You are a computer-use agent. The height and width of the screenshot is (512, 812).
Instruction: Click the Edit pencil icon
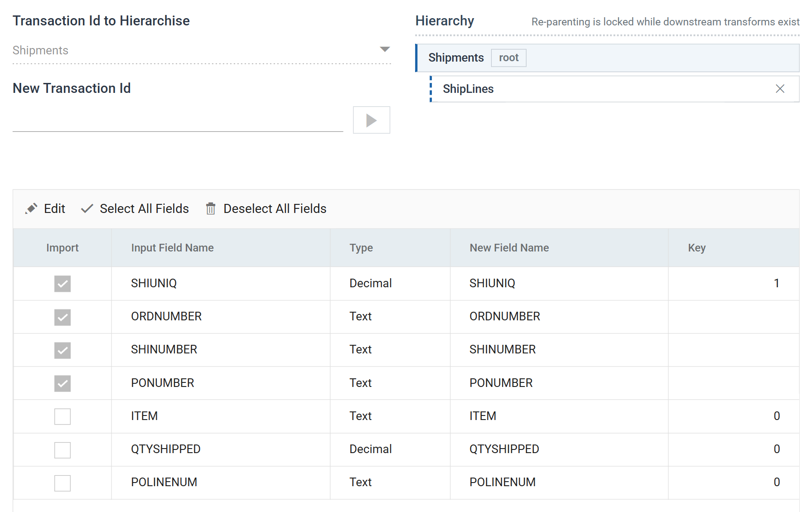[31, 208]
